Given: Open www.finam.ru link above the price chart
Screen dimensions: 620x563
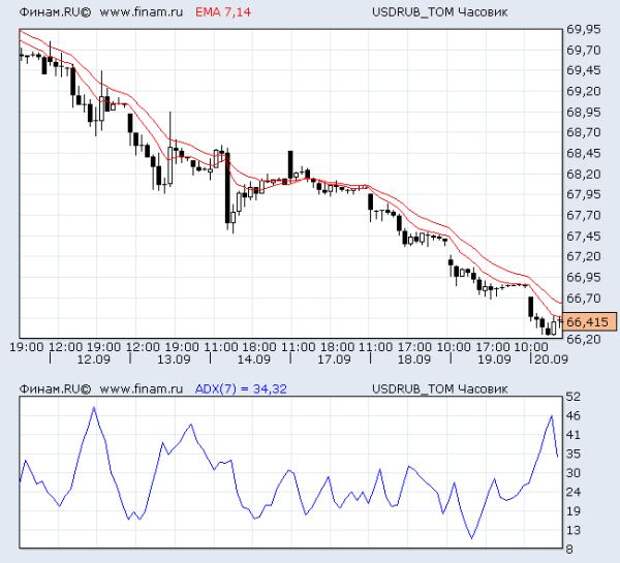Looking at the screenshot, I should click(x=141, y=13).
